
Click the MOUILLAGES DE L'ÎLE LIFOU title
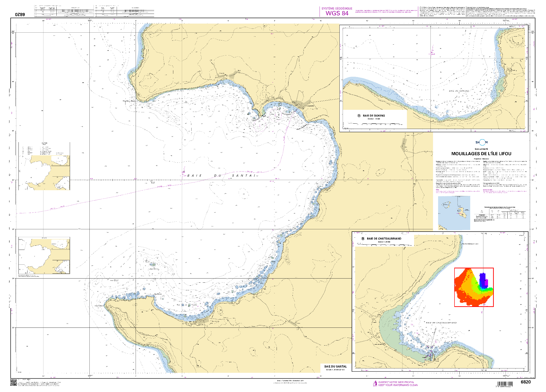(x=481, y=154)
